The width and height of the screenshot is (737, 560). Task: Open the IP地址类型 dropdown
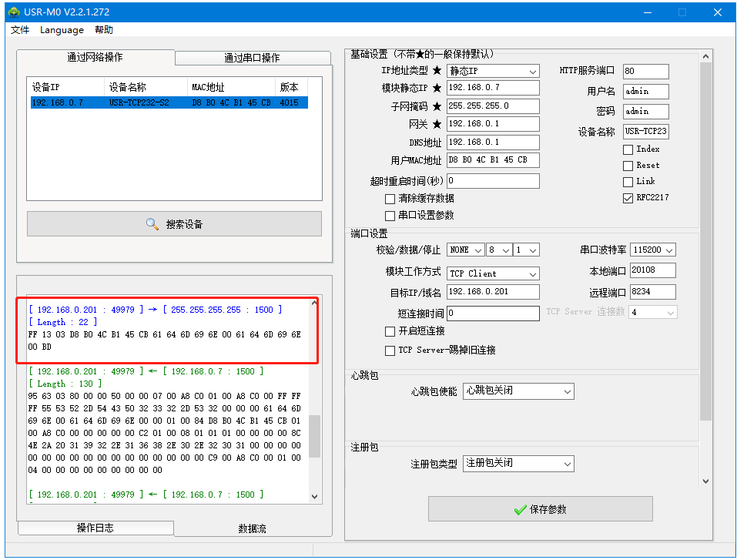click(493, 72)
